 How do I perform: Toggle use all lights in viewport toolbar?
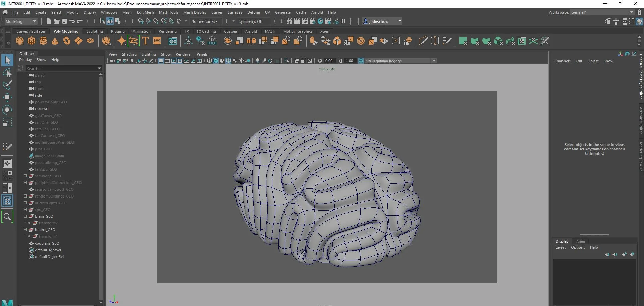(241, 61)
